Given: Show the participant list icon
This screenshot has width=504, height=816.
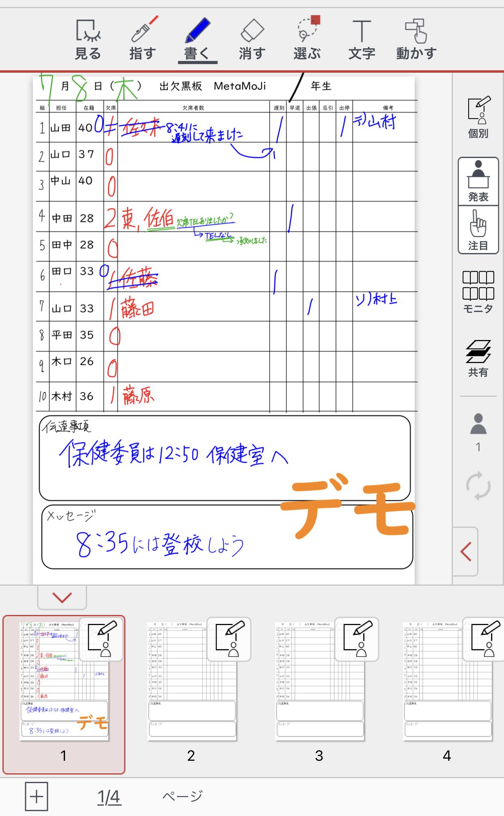Looking at the screenshot, I should pos(478,432).
